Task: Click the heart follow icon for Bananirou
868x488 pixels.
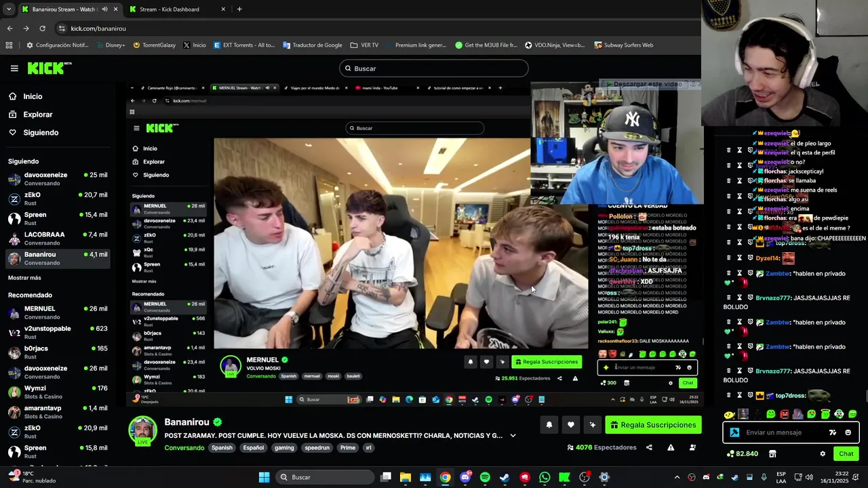Action: click(x=571, y=425)
